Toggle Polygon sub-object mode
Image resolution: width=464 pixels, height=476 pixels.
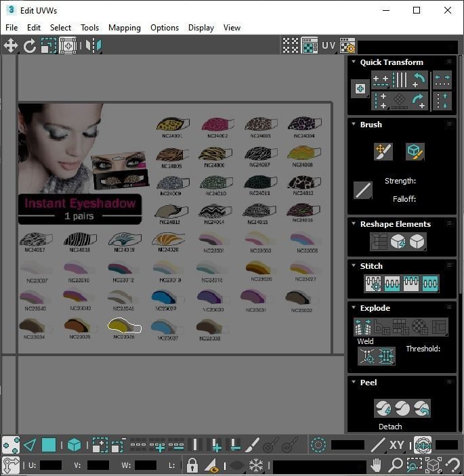pos(49,446)
